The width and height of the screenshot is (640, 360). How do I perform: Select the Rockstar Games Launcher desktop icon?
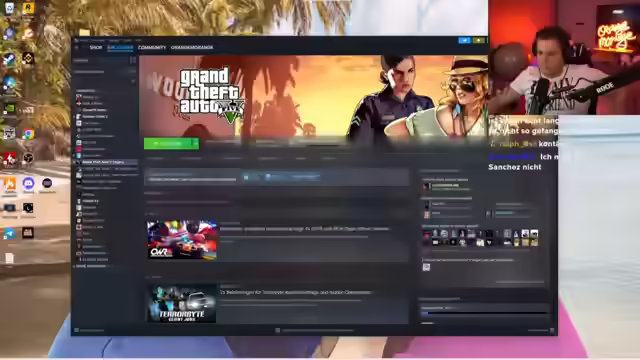tap(28, 8)
